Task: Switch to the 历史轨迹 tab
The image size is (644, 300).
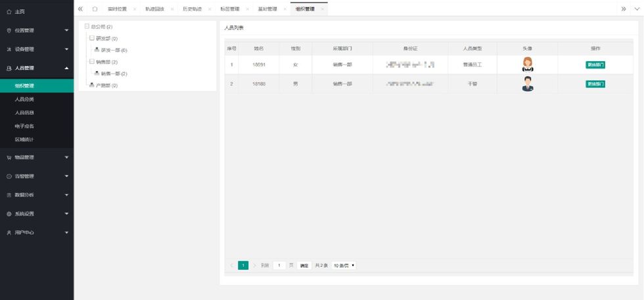Action: (193, 9)
